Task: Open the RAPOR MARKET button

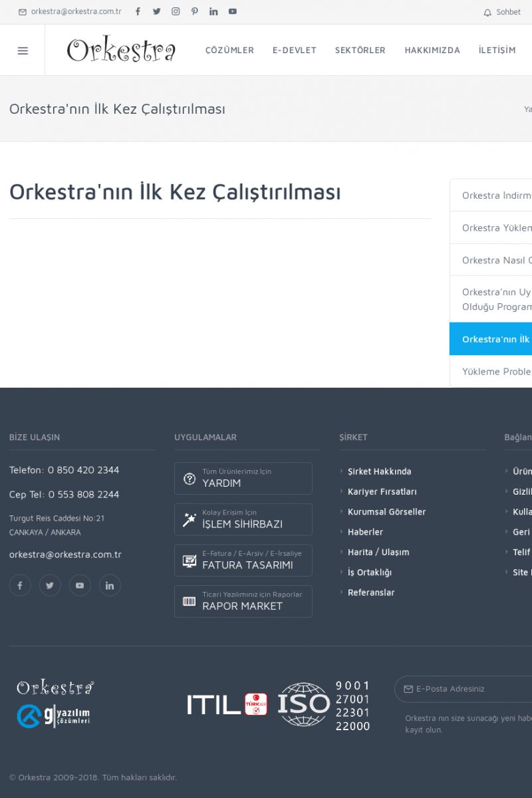Action: [243, 601]
